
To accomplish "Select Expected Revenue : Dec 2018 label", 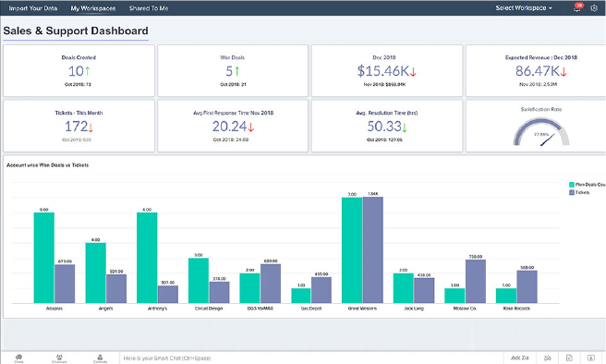I will (541, 57).
